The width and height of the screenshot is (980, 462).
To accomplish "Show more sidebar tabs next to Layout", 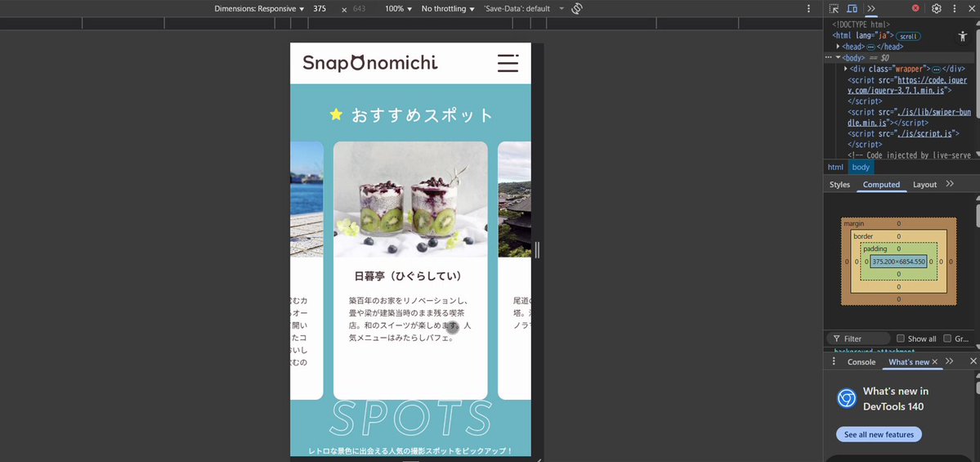I will 950,184.
